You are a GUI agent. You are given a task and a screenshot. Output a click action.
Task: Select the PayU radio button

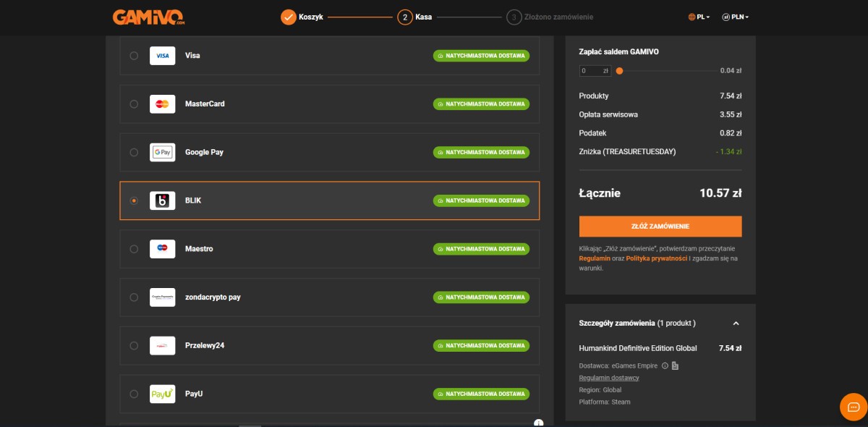134,394
